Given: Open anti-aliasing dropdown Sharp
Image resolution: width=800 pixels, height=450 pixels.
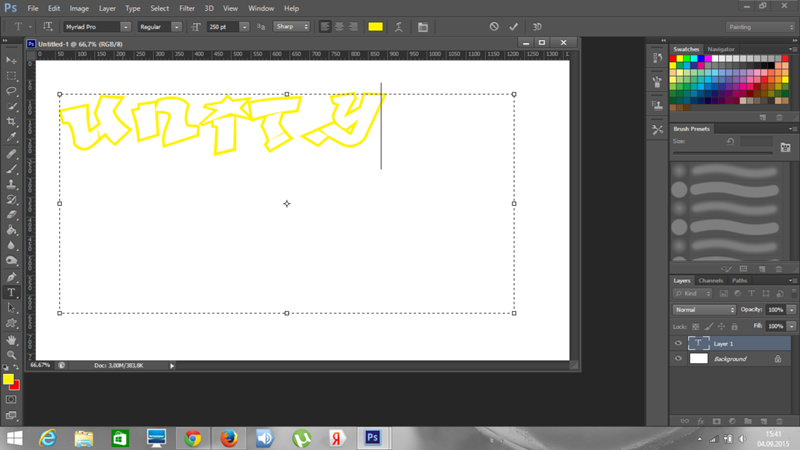Looking at the screenshot, I should tap(291, 27).
